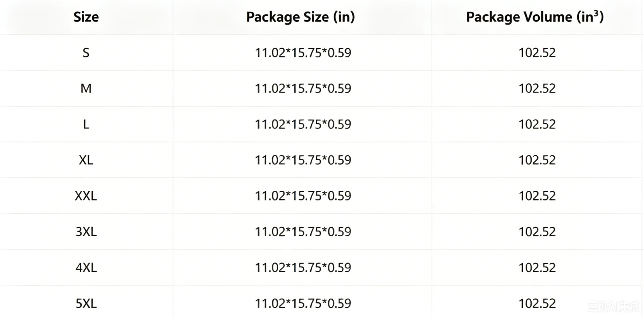This screenshot has width=644, height=318.
Task: Click the AI-generated watermark in corner
Action: [613, 307]
